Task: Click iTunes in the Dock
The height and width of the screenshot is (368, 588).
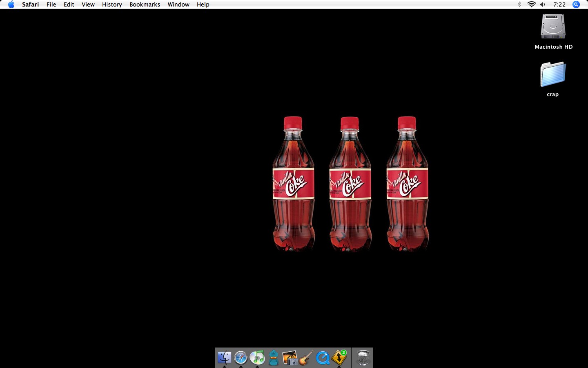Action: coord(257,358)
